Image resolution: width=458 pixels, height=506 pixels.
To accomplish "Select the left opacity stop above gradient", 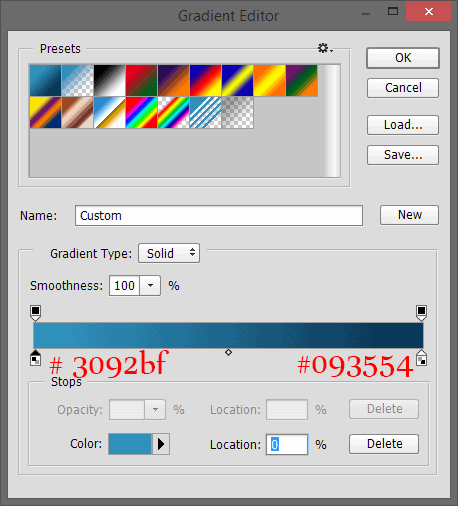I will (x=35, y=313).
